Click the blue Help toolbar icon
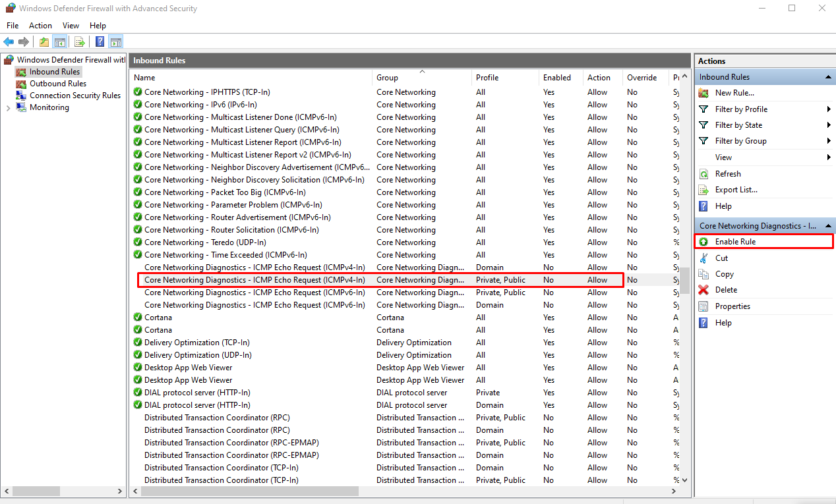The height and width of the screenshot is (504, 836). pos(100,42)
